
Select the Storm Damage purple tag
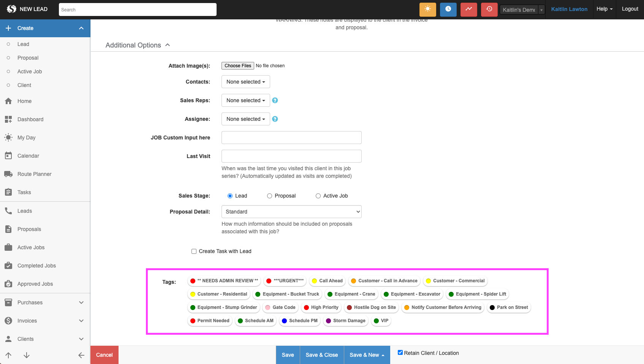click(345, 321)
